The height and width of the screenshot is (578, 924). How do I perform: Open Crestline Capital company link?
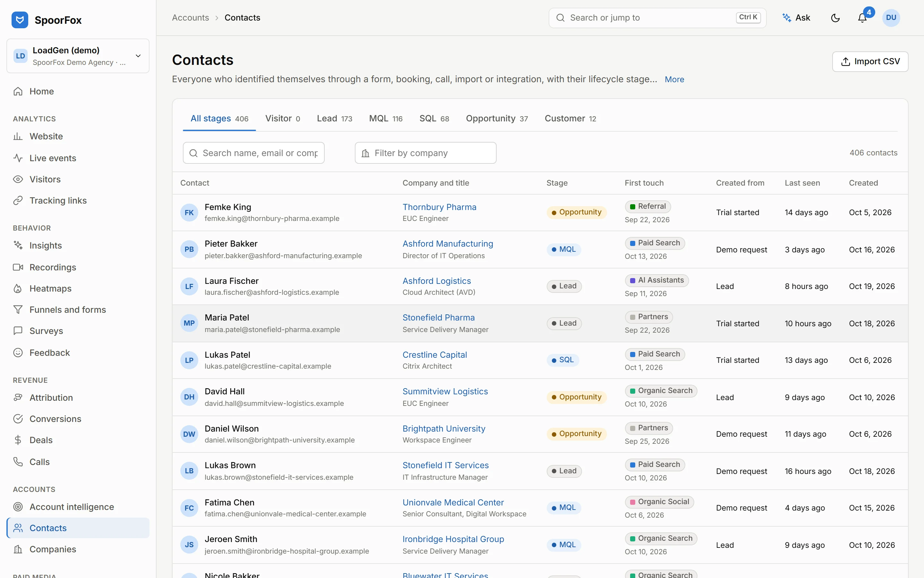point(434,355)
